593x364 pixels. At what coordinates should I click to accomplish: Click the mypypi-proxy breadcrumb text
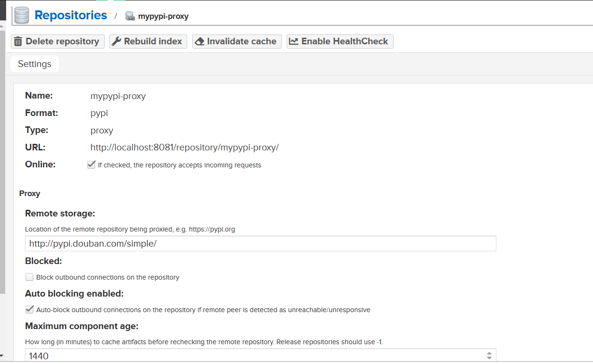[x=163, y=17]
